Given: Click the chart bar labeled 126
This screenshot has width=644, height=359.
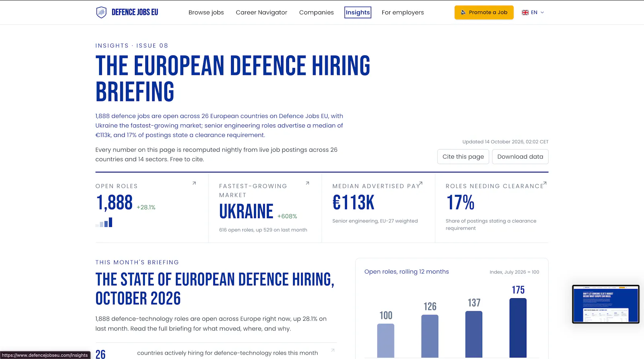Looking at the screenshot, I should [x=430, y=336].
